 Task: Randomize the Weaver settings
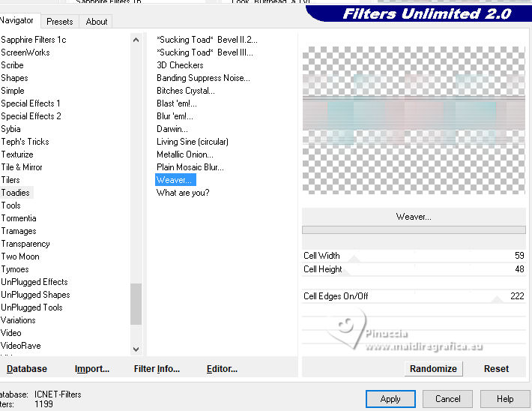point(433,368)
